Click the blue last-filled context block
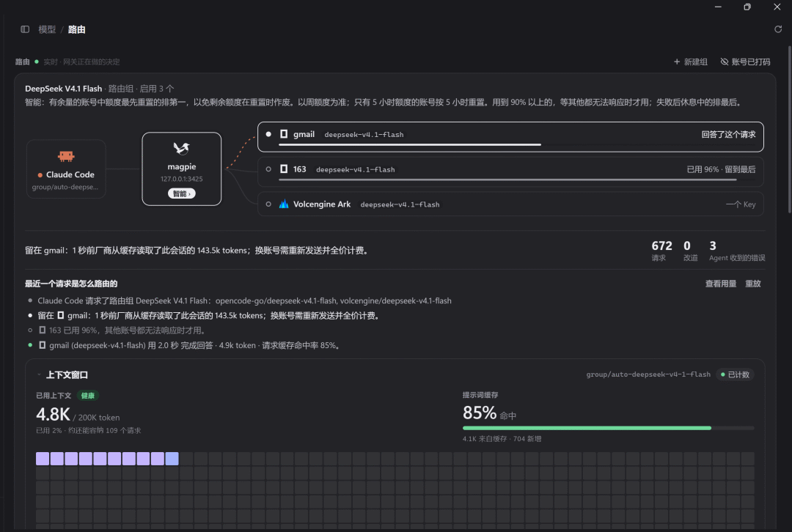 point(172,458)
